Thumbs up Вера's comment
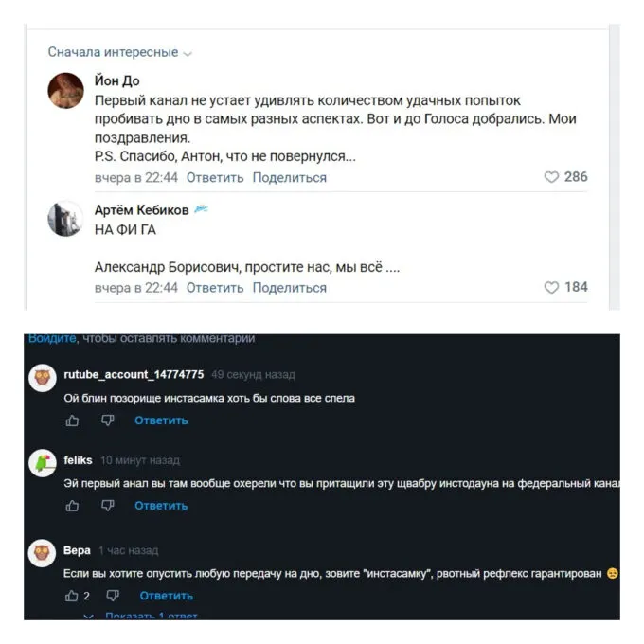 (x=72, y=596)
